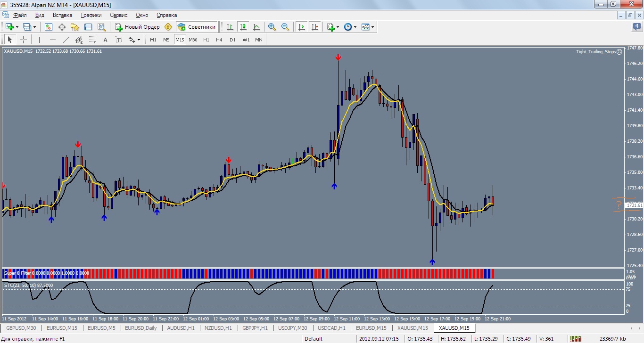This screenshot has width=644, height=343.
Task: Switch timeframe to MN
Action: tap(259, 40)
